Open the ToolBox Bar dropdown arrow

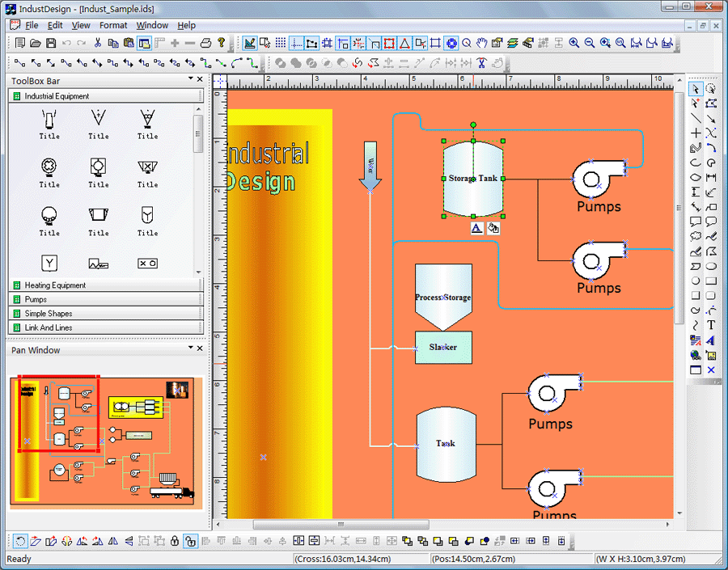(191, 79)
